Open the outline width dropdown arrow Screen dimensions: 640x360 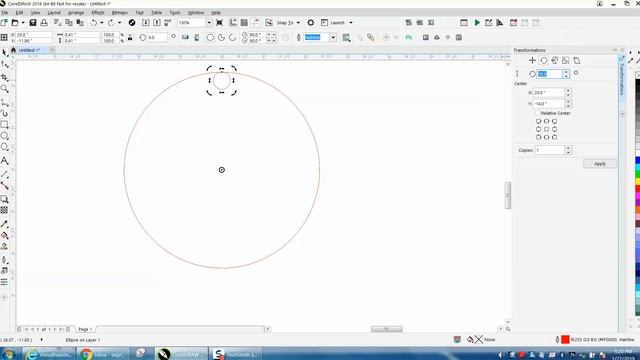click(333, 38)
